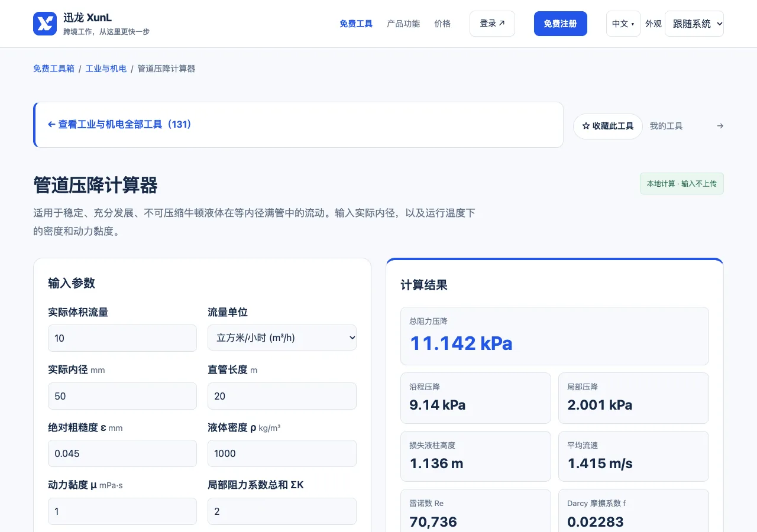Open the 工业与机电 breadcrumb link
Image resolution: width=757 pixels, height=532 pixels.
[106, 69]
